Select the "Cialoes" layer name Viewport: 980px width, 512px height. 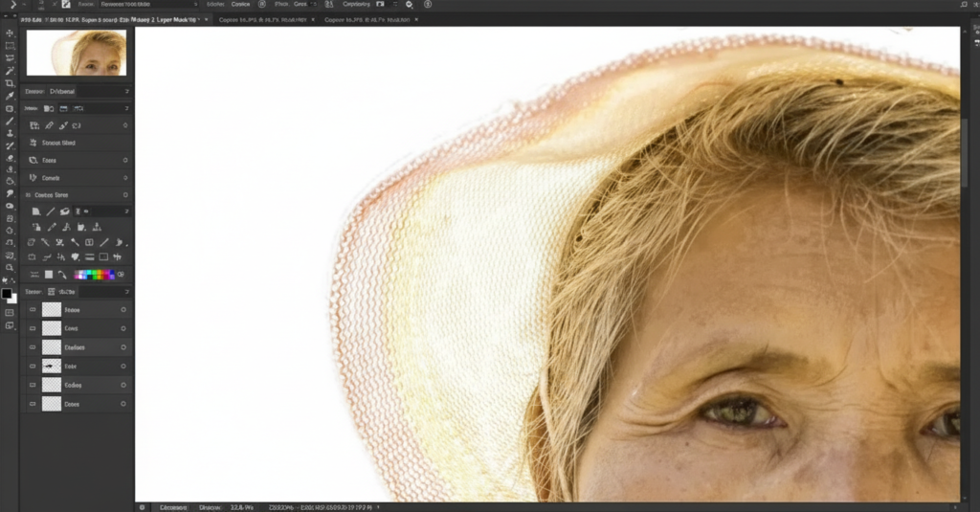(x=75, y=347)
